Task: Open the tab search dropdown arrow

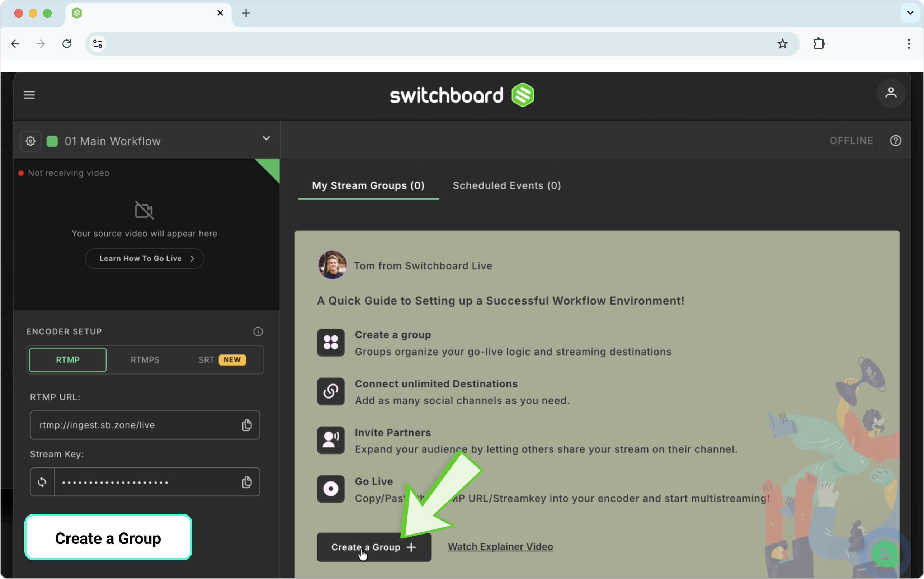Action: (910, 13)
